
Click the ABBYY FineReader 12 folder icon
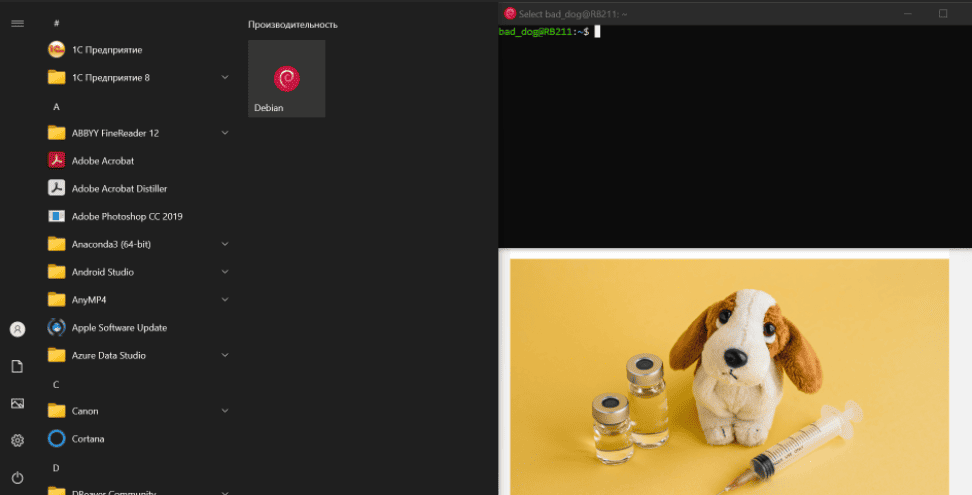(56, 133)
